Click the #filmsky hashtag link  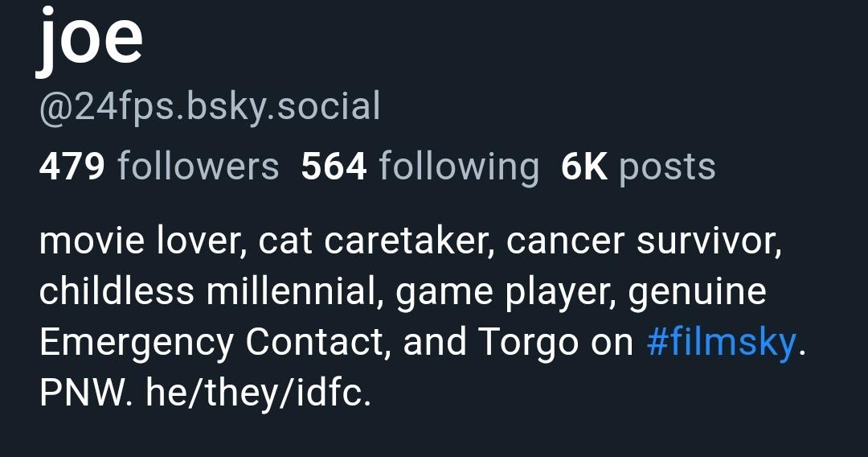[x=721, y=343]
